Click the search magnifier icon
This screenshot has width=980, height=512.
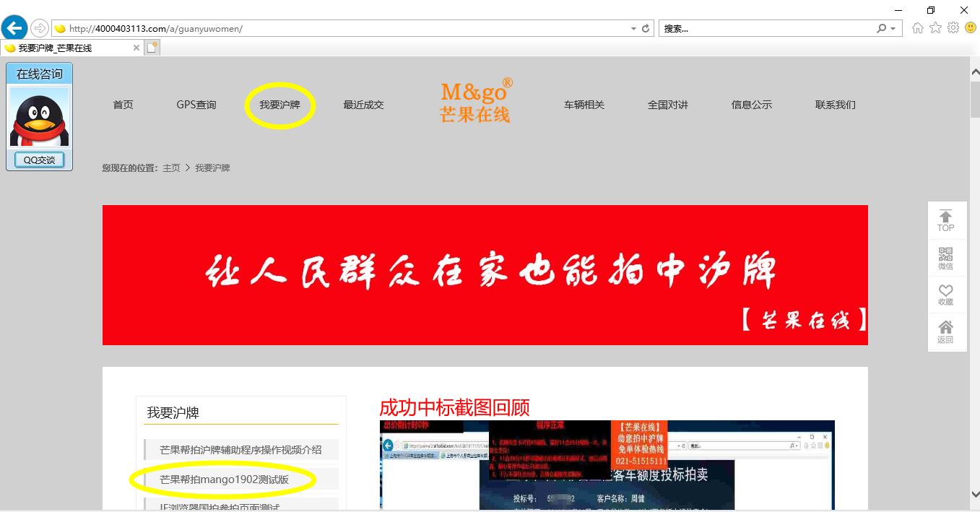[881, 29]
